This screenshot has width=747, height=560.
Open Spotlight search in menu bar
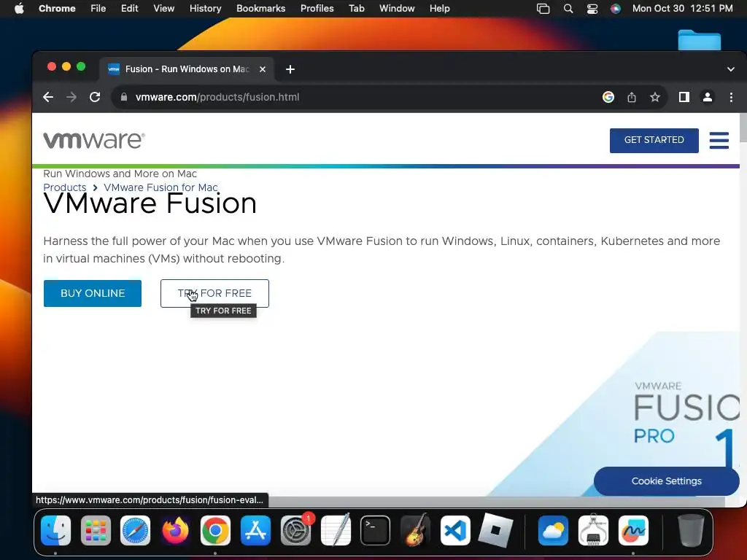tap(568, 9)
